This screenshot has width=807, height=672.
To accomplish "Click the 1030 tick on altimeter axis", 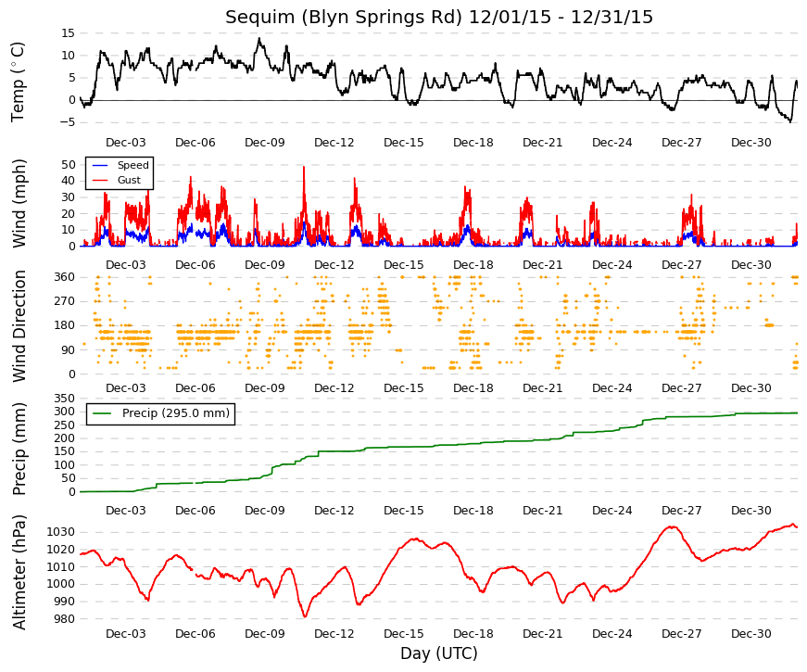I will (x=61, y=532).
